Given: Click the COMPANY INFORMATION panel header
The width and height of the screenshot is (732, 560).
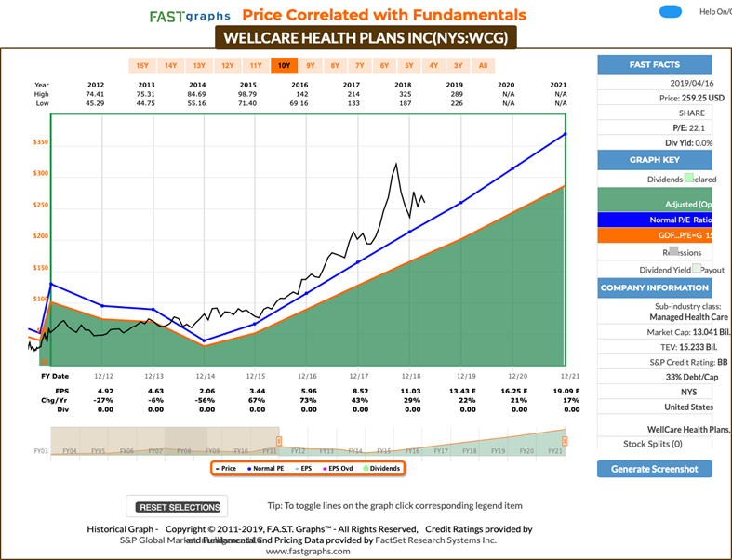Looking at the screenshot, I should (x=655, y=287).
